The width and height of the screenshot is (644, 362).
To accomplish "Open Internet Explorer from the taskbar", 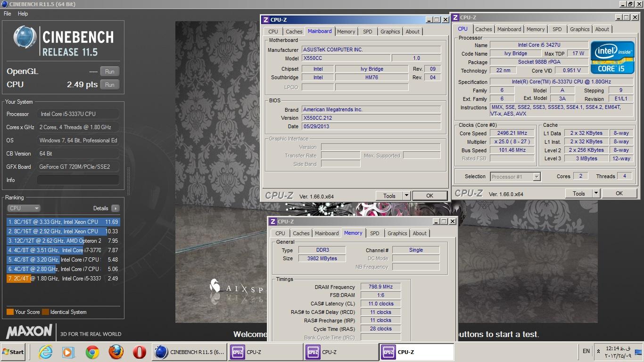I will (46, 352).
